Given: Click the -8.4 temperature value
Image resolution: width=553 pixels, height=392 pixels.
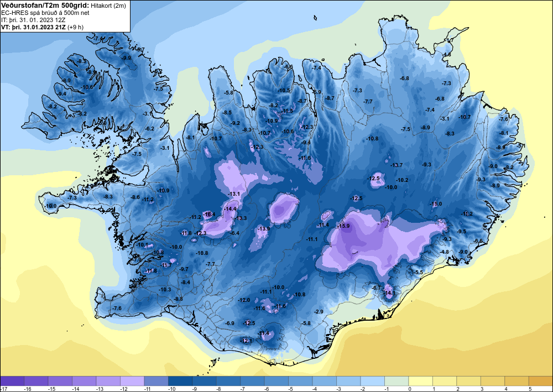Looking at the screenshot, I should coord(185,283).
